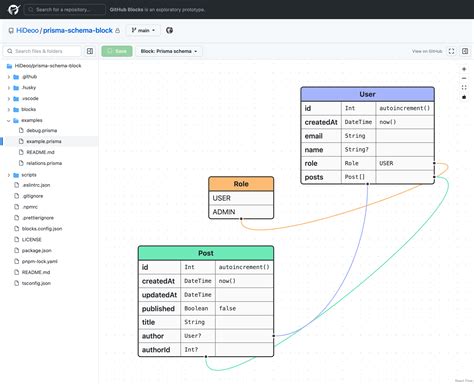Open the .gitignore file
Viewport: 474px width, 384px height.
tap(32, 196)
